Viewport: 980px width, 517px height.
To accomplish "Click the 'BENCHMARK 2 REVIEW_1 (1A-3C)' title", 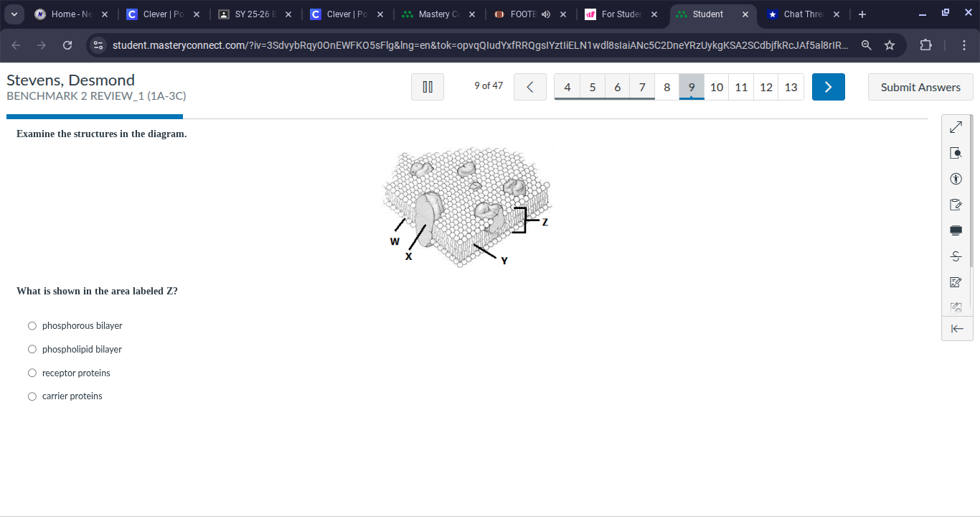I will pyautogui.click(x=96, y=96).
